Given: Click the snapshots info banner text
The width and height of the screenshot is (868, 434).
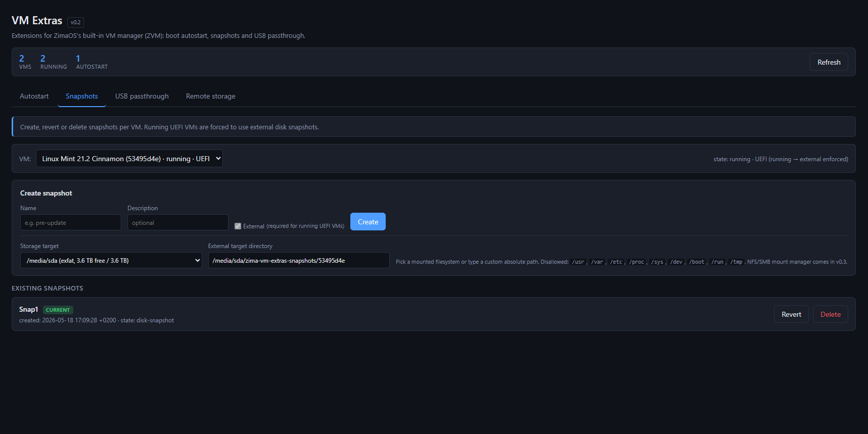Looking at the screenshot, I should [169, 127].
